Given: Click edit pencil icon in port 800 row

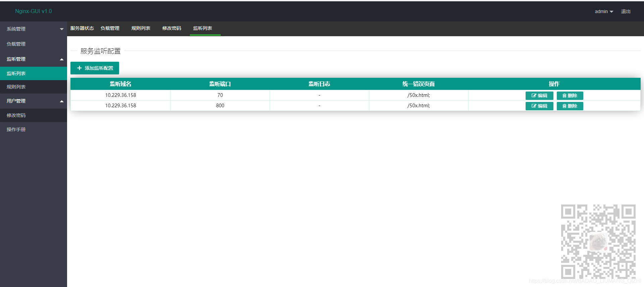Looking at the screenshot, I should [534, 106].
